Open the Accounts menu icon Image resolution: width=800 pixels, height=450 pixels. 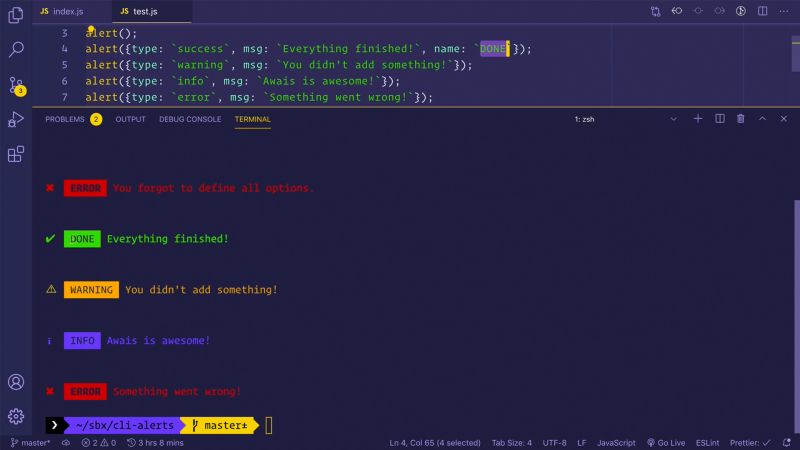16,382
